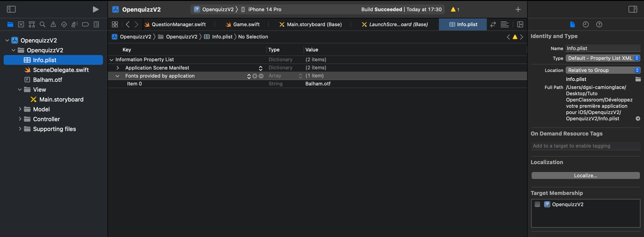Open the Symbol navigator
Image resolution: width=644 pixels, height=237 pixels.
[x=32, y=24]
